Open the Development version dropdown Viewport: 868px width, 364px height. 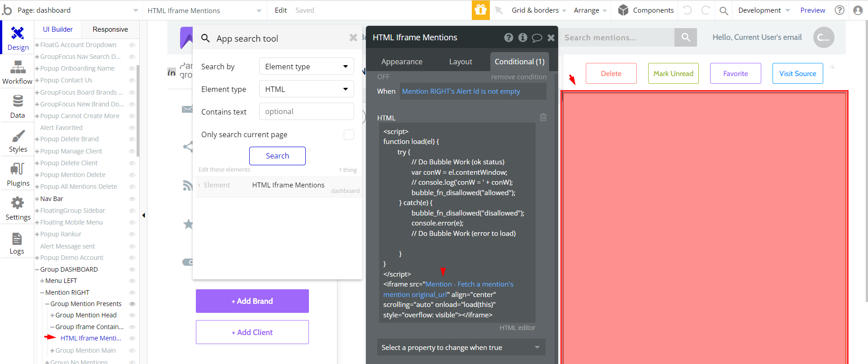[764, 10]
